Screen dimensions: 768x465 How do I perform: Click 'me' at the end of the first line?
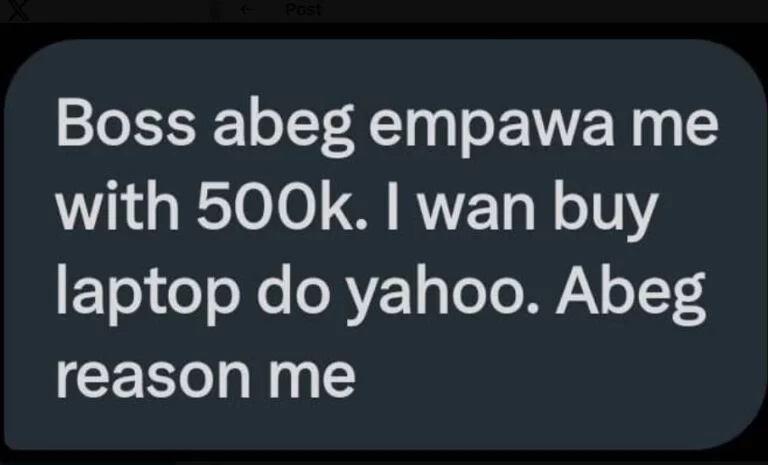click(675, 128)
